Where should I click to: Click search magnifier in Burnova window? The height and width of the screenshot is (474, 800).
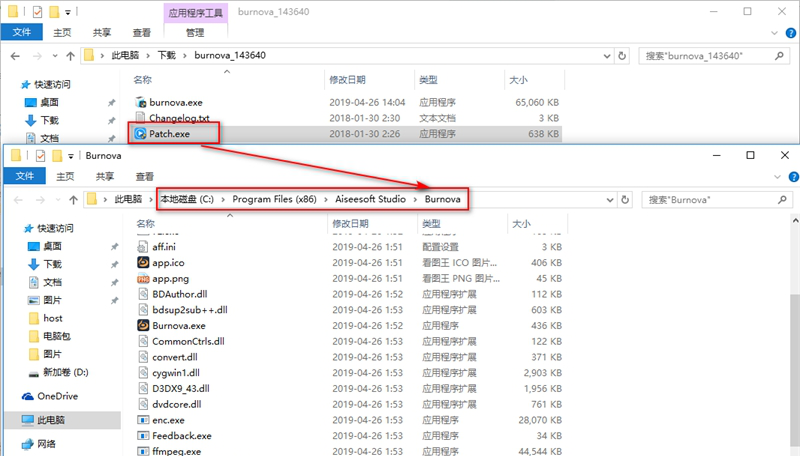[782, 199]
